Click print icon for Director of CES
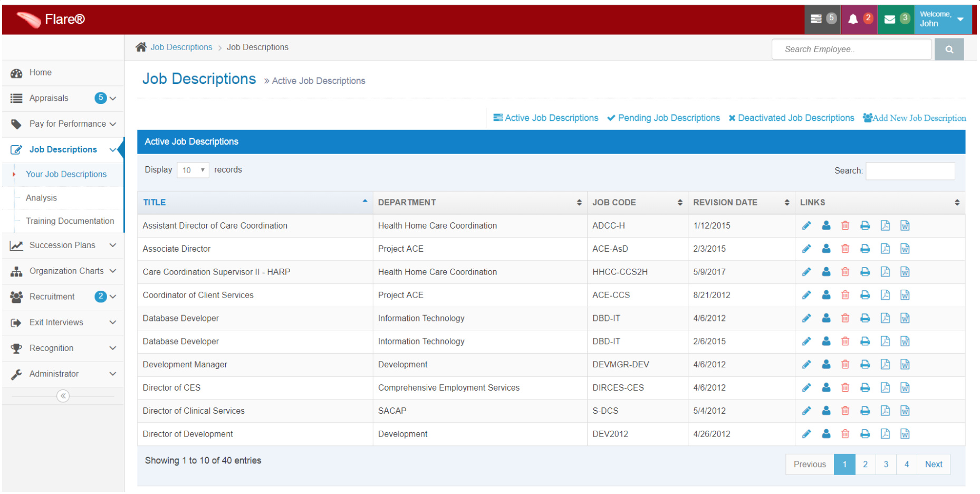 (865, 388)
